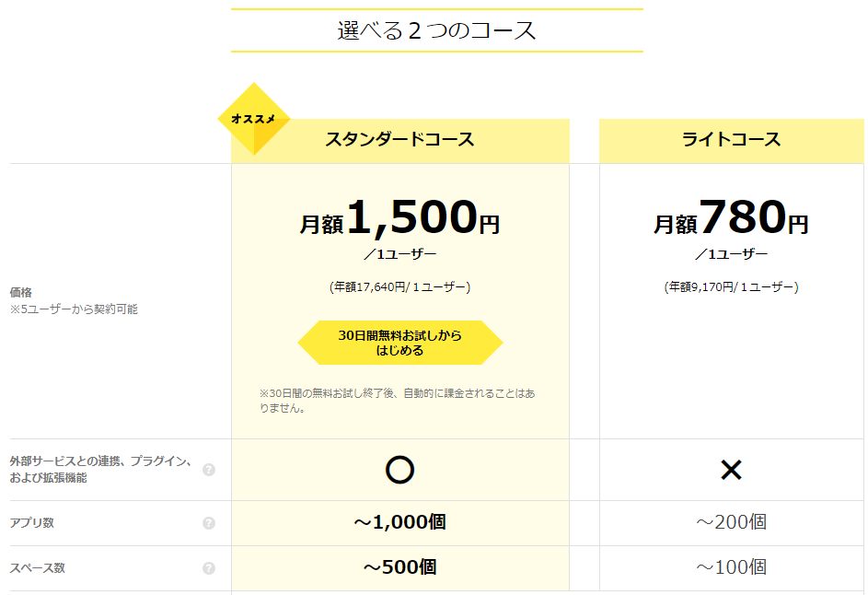
Task: Select the ライトコース header
Action: coord(731,140)
